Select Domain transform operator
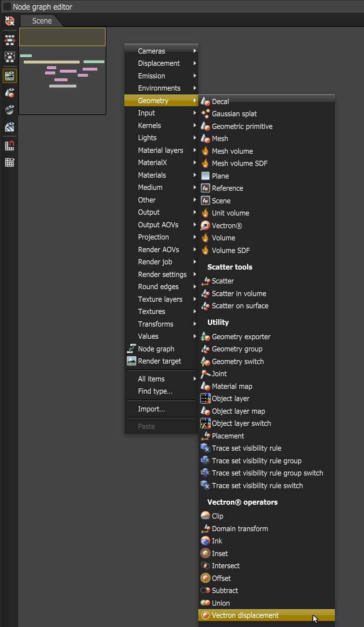Image resolution: width=364 pixels, height=627 pixels. [267, 529]
